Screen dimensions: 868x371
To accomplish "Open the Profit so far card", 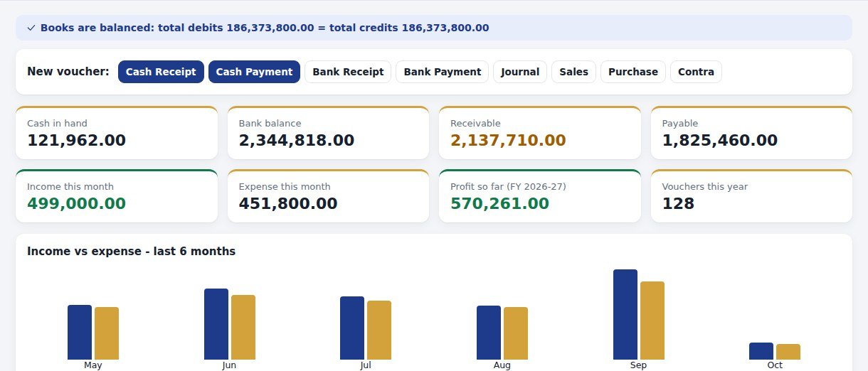I will click(x=540, y=196).
